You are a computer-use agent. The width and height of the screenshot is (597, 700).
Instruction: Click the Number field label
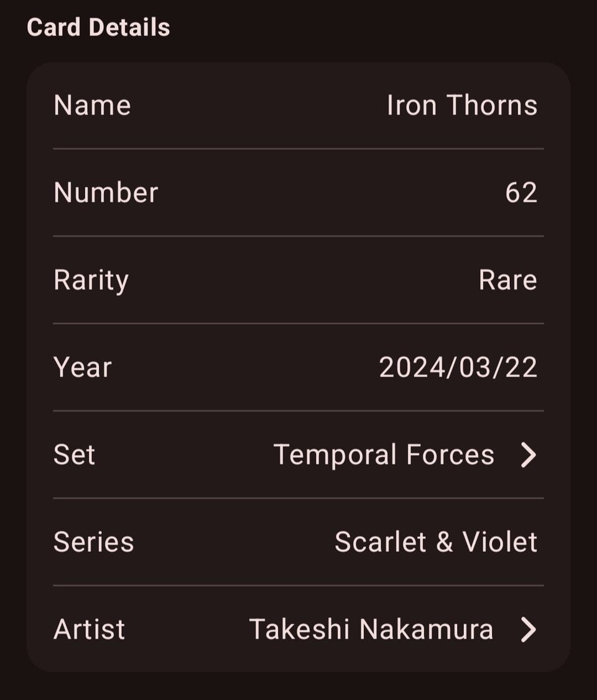pos(106,193)
